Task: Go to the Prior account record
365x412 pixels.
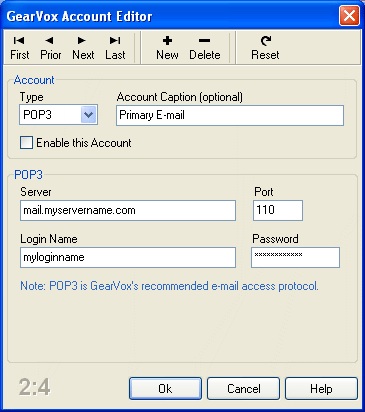Action: pyautogui.click(x=50, y=48)
